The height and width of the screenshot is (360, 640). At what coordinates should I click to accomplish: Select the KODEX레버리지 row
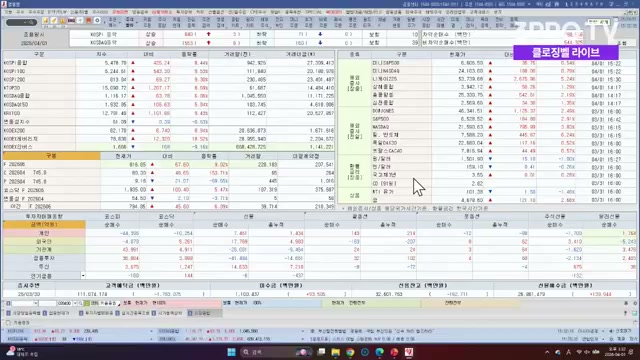click(169, 139)
